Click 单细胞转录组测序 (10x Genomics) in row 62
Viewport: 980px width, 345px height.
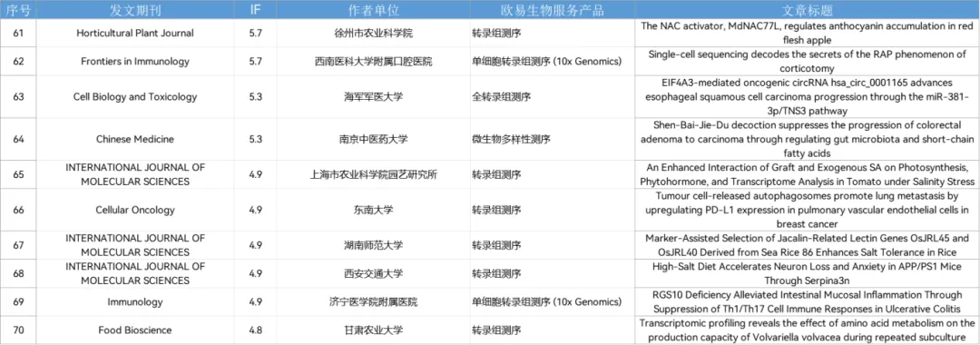pos(553,61)
